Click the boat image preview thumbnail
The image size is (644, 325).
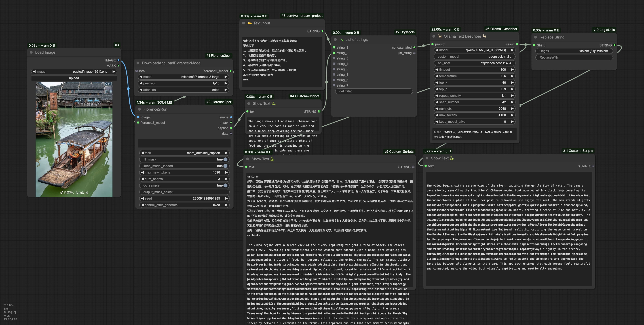pos(74,139)
